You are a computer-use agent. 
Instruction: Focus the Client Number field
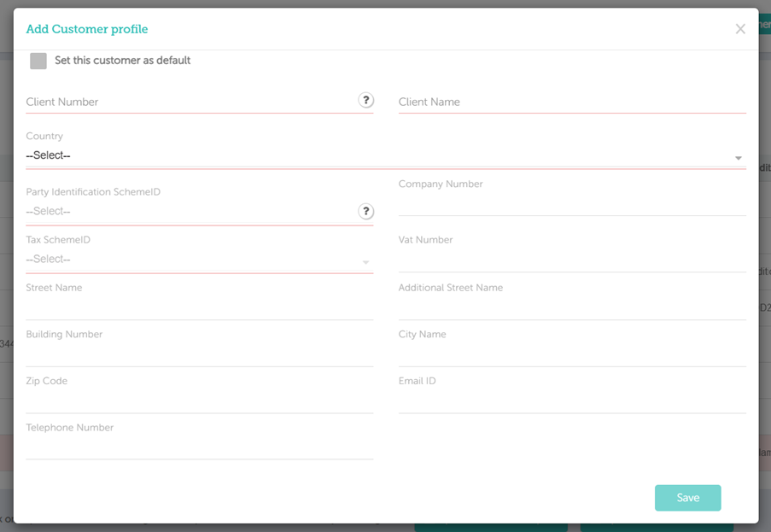click(x=188, y=102)
